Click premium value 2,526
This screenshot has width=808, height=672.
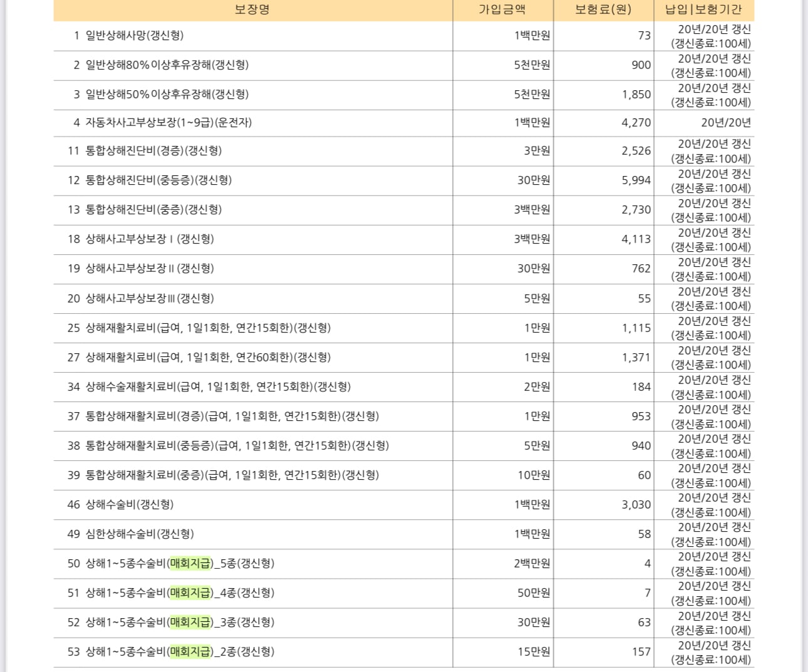click(636, 151)
